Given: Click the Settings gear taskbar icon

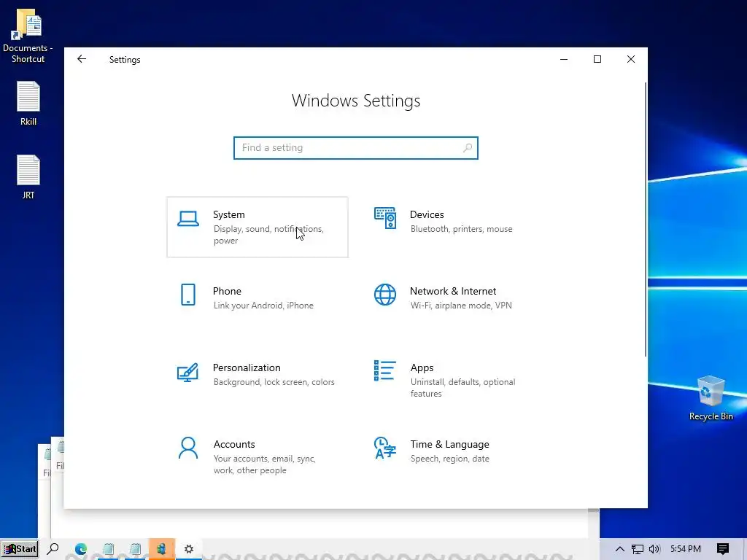Looking at the screenshot, I should click(x=189, y=549).
